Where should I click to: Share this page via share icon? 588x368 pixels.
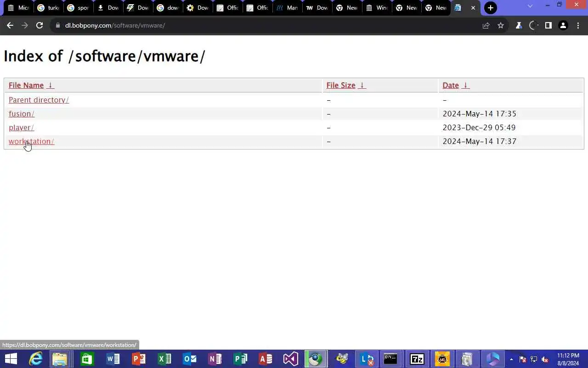[x=486, y=25]
